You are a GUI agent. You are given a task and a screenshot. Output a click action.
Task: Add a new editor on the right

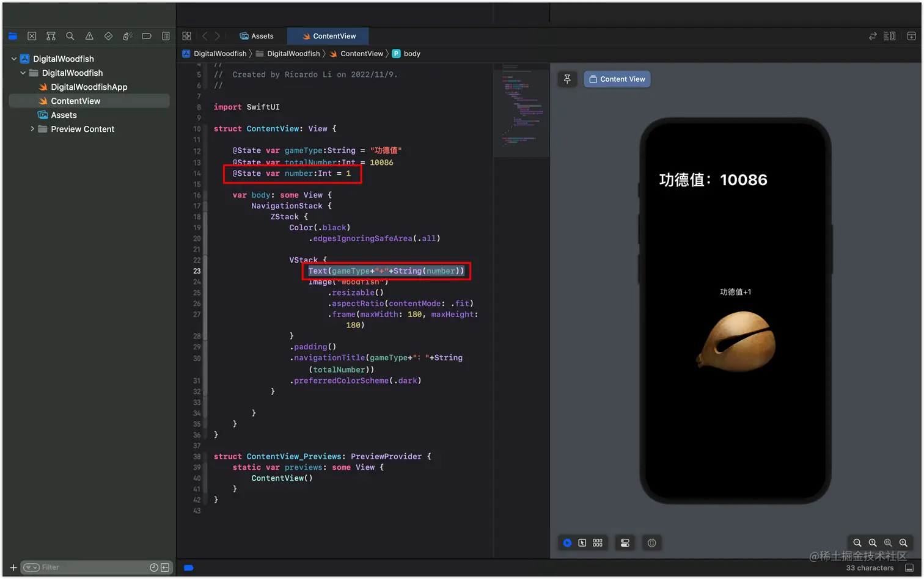911,36
